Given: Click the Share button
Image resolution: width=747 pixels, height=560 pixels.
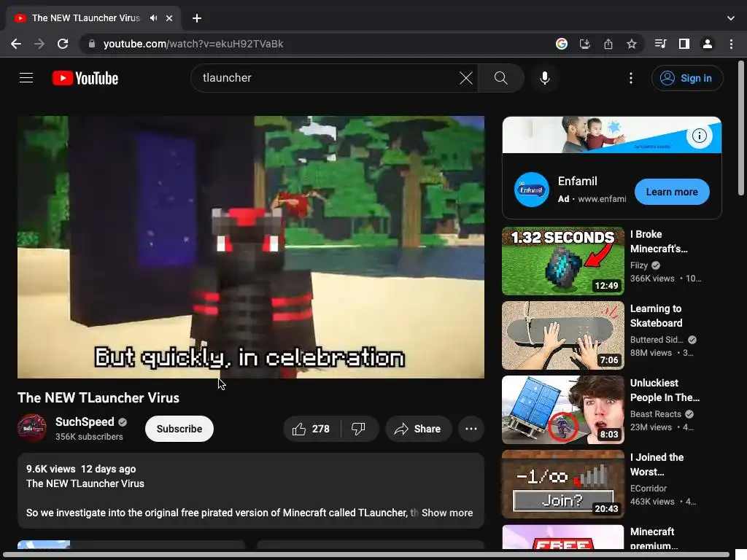Looking at the screenshot, I should pyautogui.click(x=418, y=429).
